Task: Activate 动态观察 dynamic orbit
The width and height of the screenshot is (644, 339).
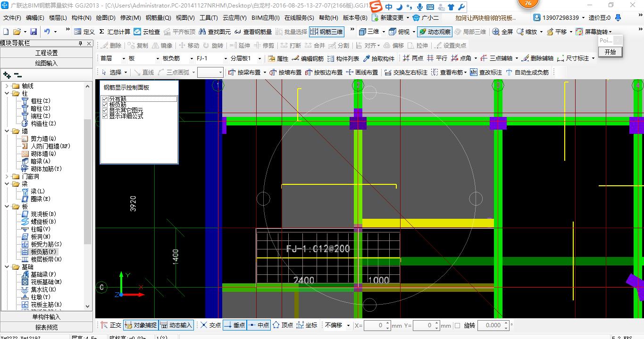Action: (x=435, y=32)
